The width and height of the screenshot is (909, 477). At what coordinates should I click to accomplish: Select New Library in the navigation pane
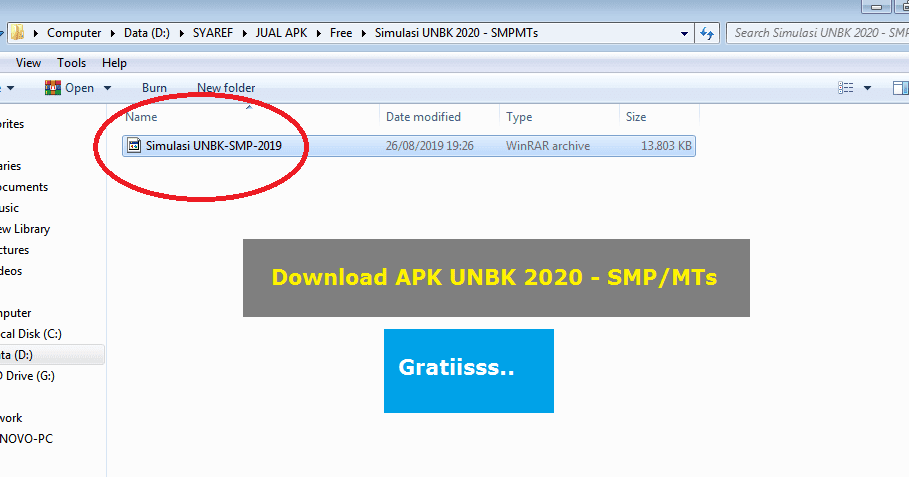(25, 229)
